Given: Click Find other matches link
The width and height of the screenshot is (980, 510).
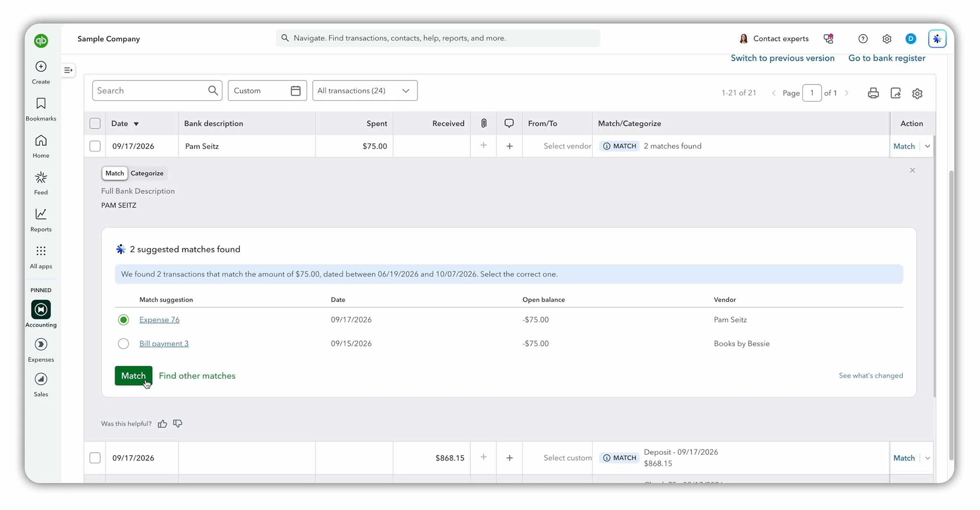Looking at the screenshot, I should point(197,376).
